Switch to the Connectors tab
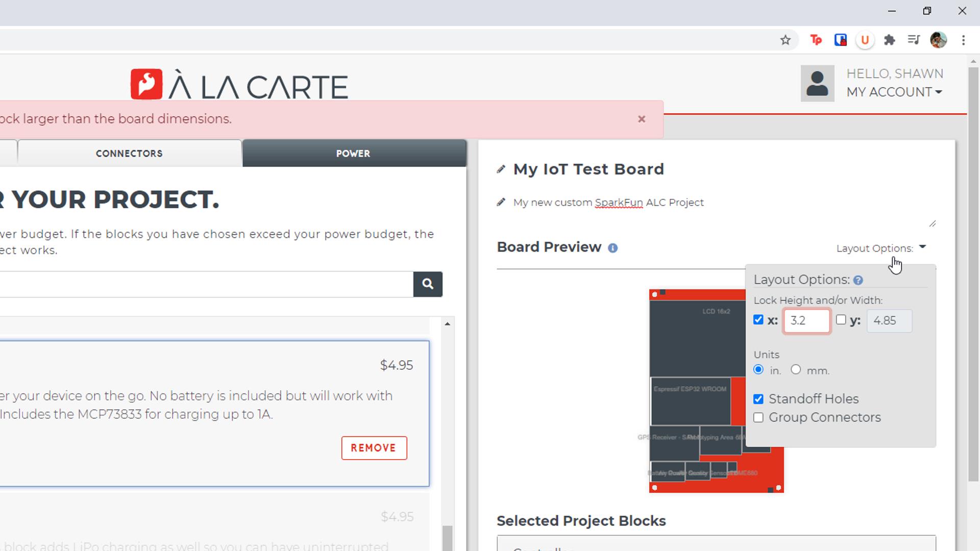Screen dimensions: 980x551 click(129, 154)
